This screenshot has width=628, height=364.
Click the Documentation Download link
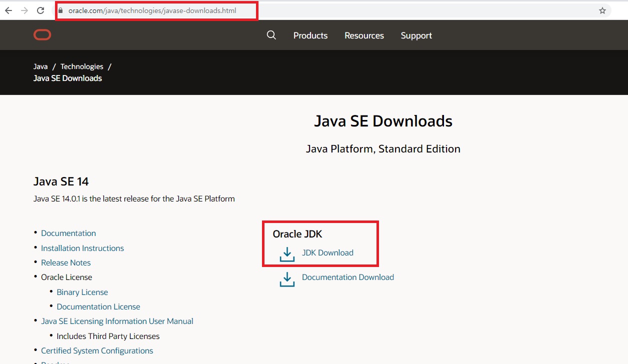(348, 277)
